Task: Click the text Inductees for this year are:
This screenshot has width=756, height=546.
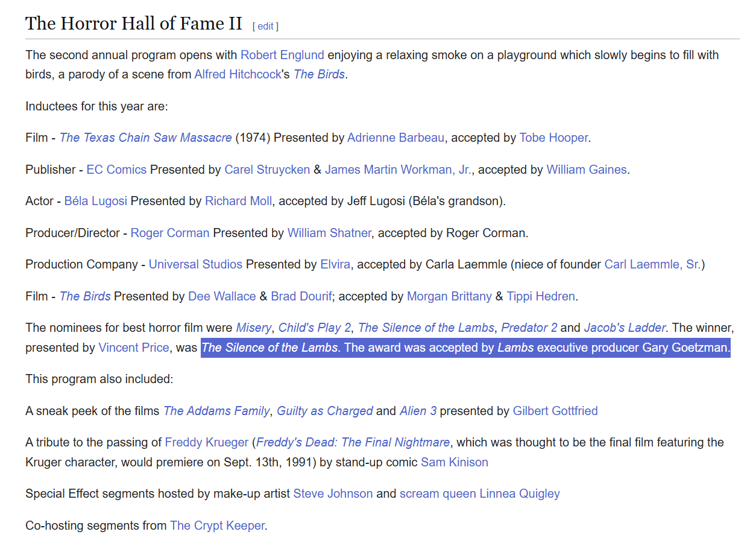Action: (96, 106)
